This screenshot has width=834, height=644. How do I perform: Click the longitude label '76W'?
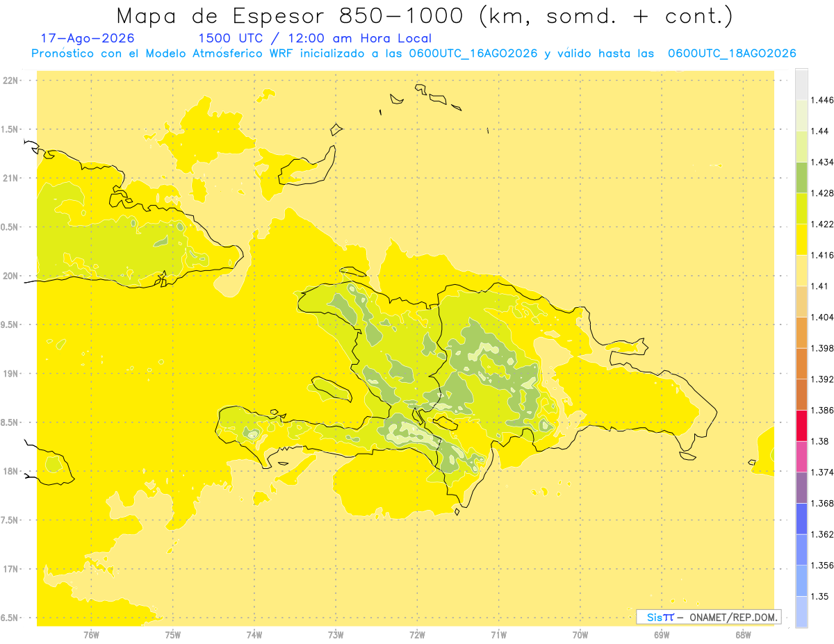point(91,635)
